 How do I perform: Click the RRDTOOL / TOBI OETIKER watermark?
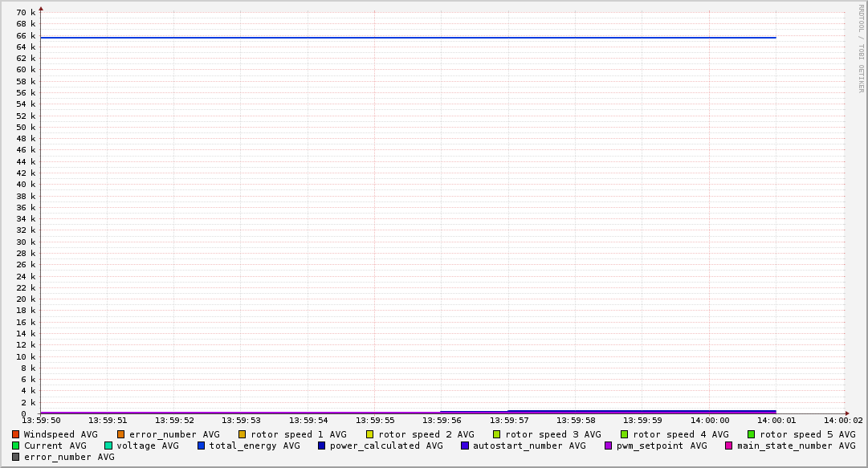point(861,48)
